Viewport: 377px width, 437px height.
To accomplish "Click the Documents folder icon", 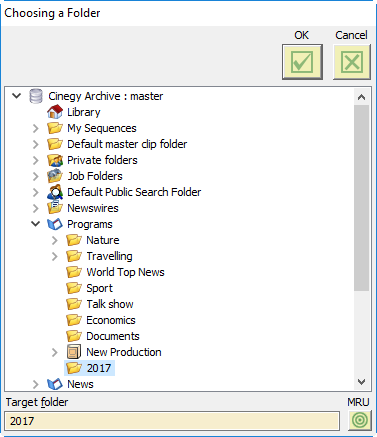I will point(74,336).
